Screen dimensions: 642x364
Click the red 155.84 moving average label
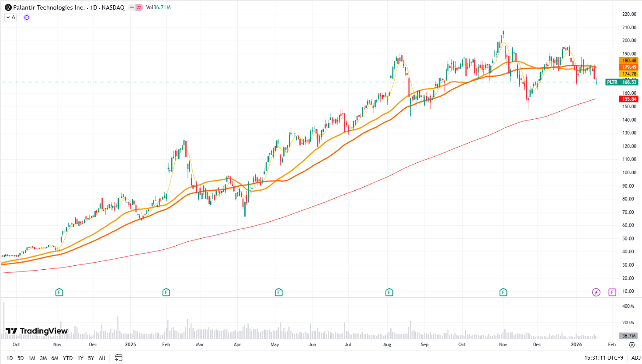point(629,99)
